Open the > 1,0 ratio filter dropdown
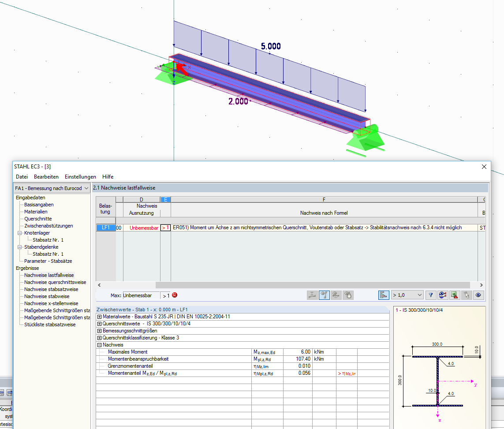504x429 pixels. click(407, 295)
